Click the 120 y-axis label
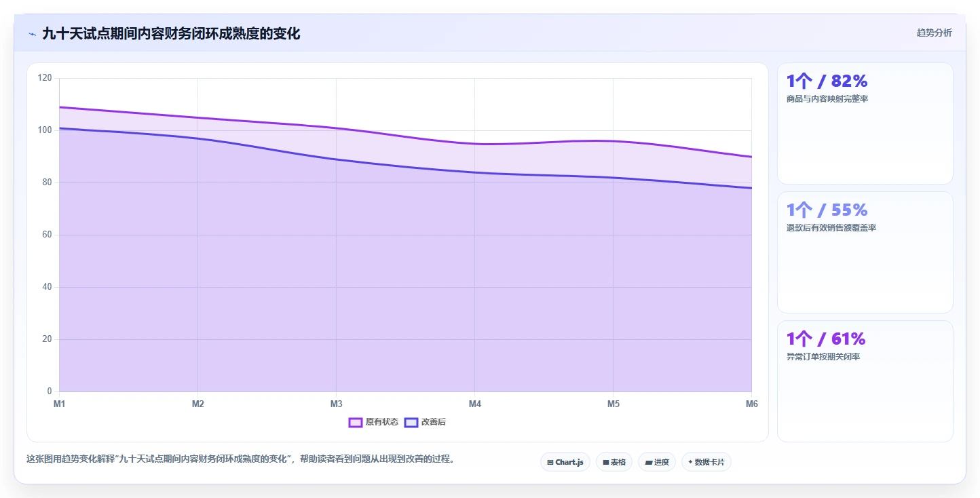Screen dimensions: 980x498 (45, 78)
